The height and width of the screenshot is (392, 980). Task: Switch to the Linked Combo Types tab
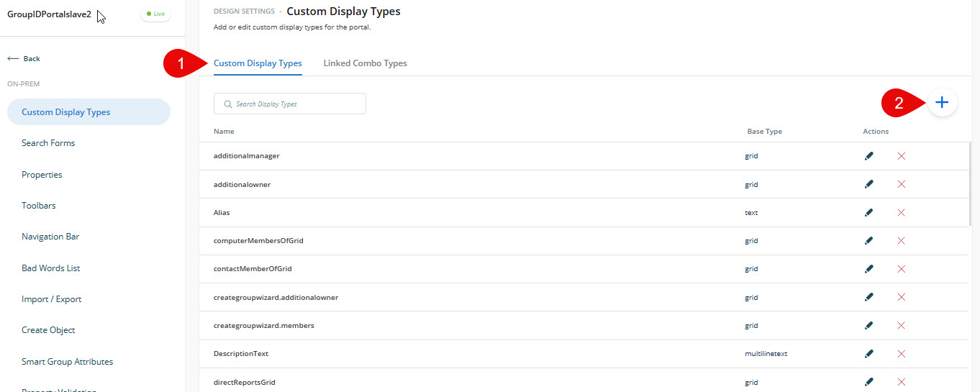[x=365, y=63]
